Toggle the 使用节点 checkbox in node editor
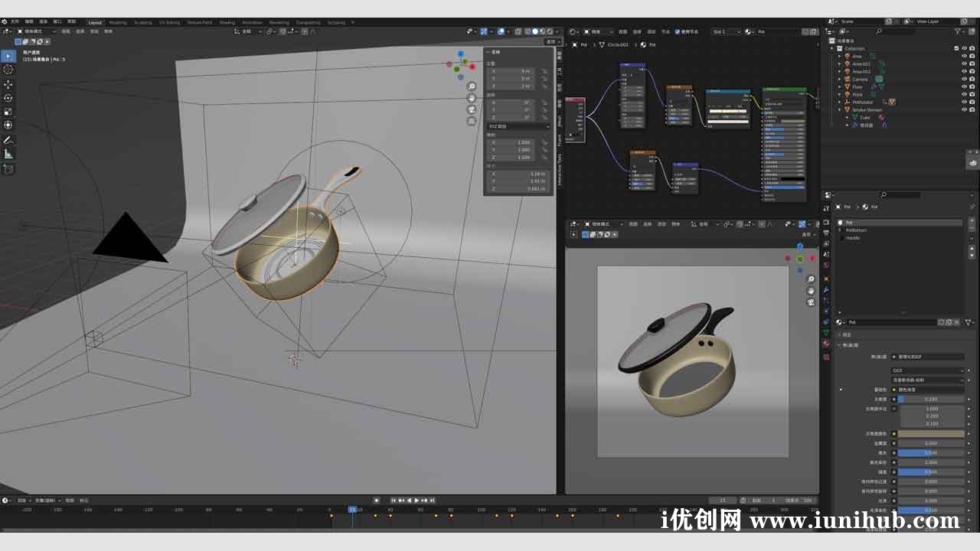Image resolution: width=980 pixels, height=551 pixels. [x=678, y=31]
